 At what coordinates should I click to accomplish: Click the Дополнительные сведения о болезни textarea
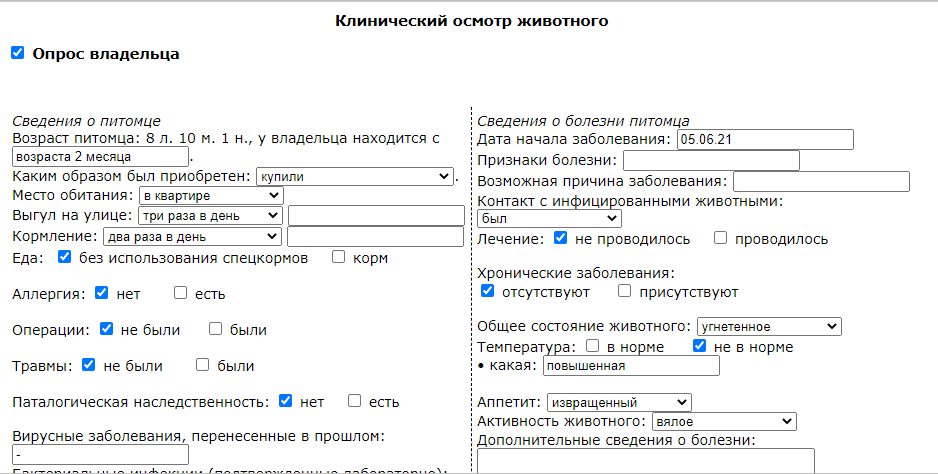pyautogui.click(x=646, y=460)
